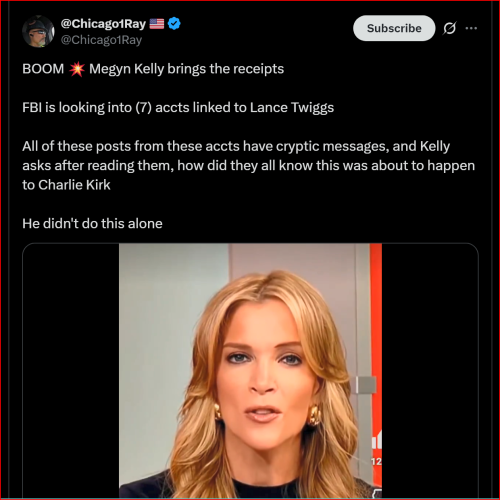Open the Grok explain-post icon
500x500 pixels.
(x=449, y=28)
